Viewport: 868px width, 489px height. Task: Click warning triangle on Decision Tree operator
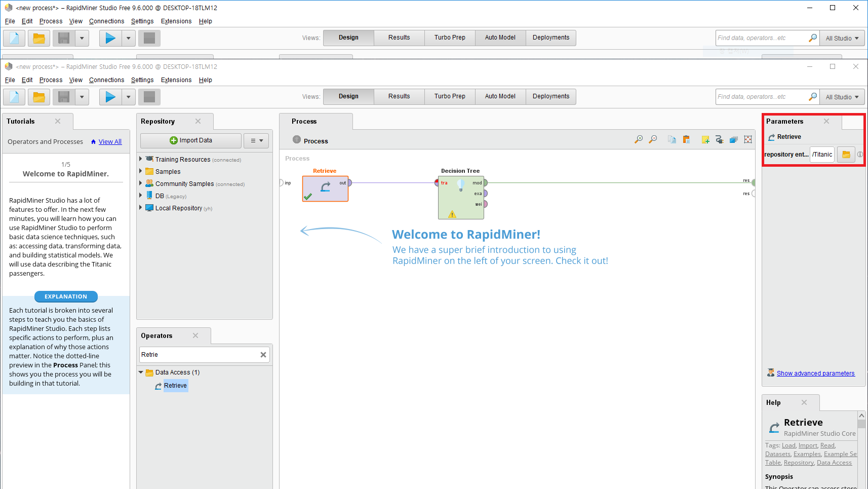[452, 214]
